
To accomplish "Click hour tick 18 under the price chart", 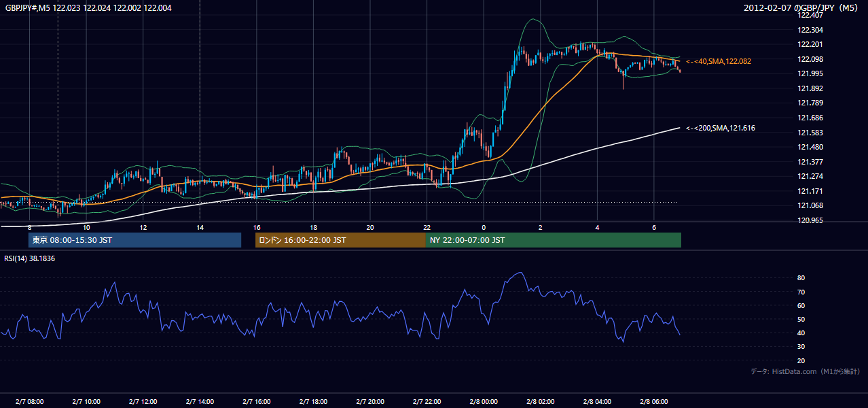I will [313, 228].
